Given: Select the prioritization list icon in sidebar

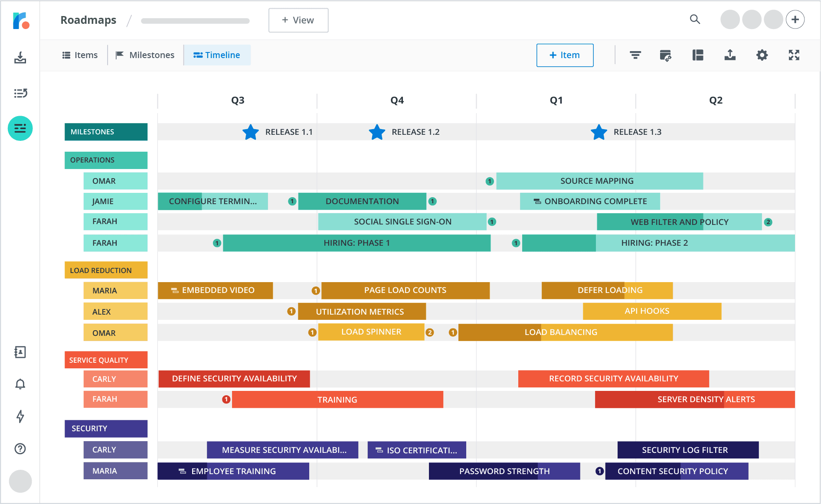Looking at the screenshot, I should click(20, 93).
